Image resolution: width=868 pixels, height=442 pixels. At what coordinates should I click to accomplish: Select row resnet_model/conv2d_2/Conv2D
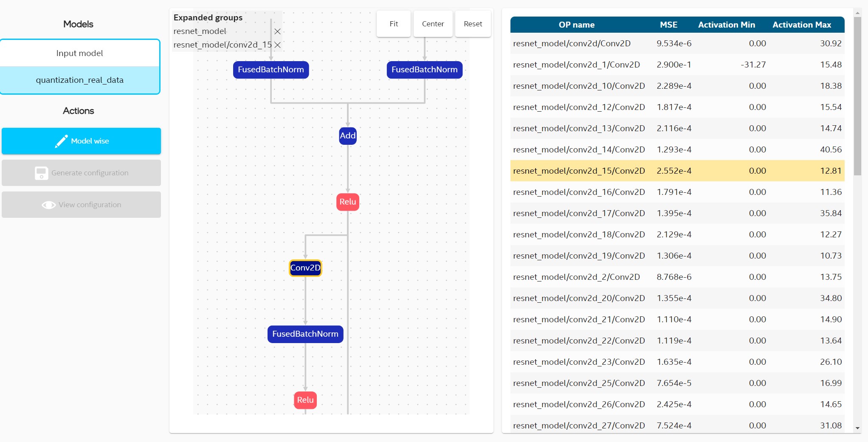tap(677, 277)
